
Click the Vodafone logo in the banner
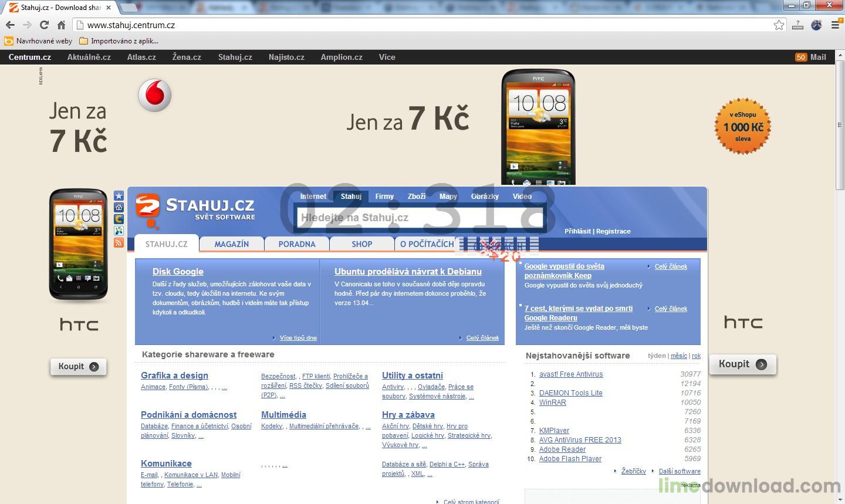[x=154, y=95]
